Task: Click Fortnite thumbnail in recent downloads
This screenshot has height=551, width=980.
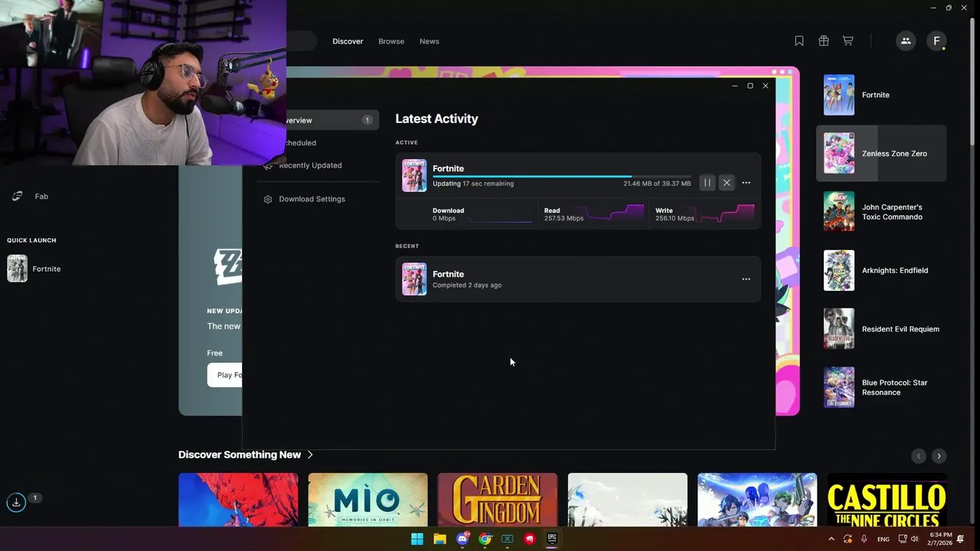Action: 414,279
